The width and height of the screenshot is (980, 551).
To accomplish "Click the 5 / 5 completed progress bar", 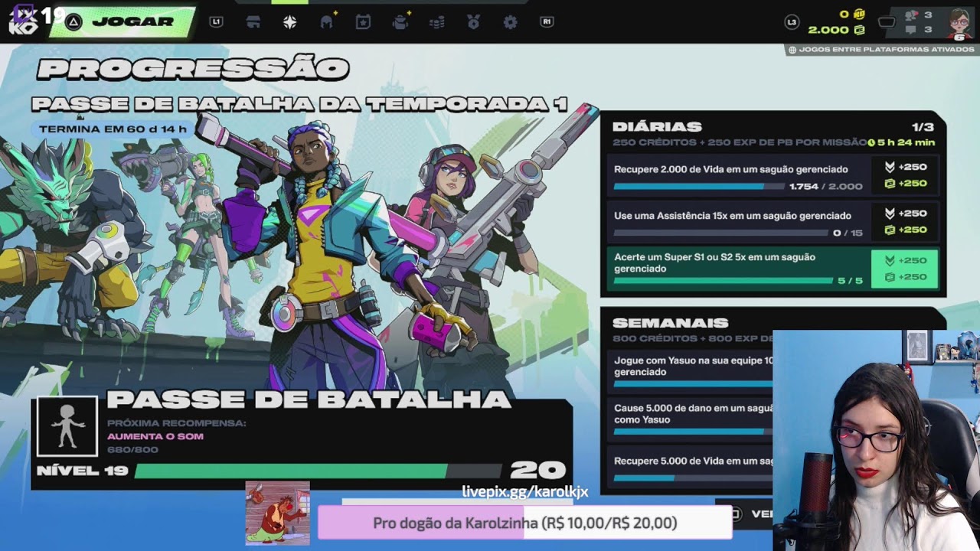I will [x=723, y=281].
